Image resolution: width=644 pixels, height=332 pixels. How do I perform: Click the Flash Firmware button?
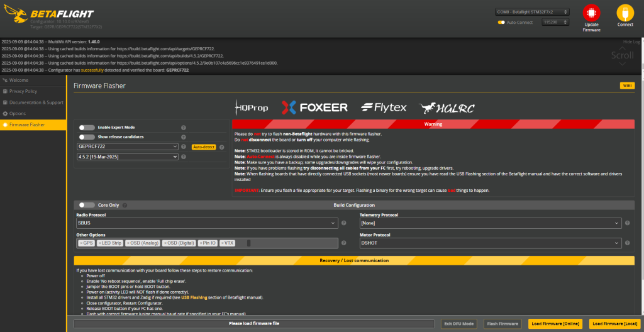click(502, 324)
